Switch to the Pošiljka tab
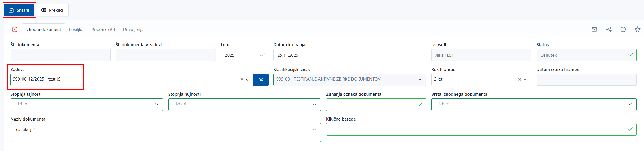 [x=76, y=30]
